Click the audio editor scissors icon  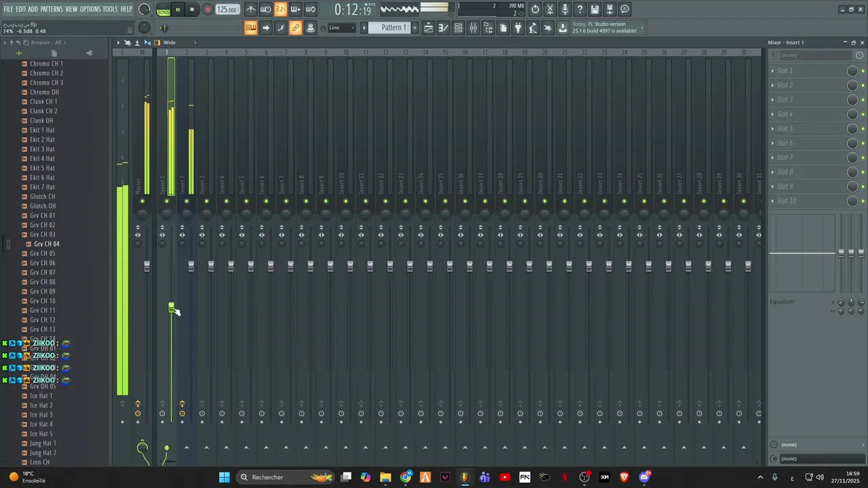(550, 9)
